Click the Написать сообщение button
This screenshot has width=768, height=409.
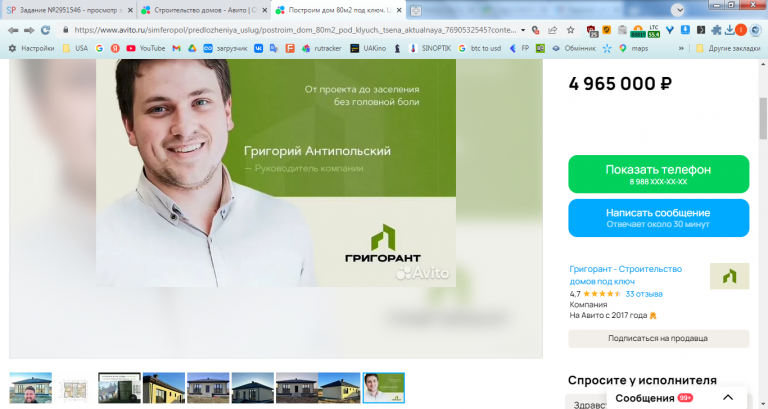click(658, 218)
